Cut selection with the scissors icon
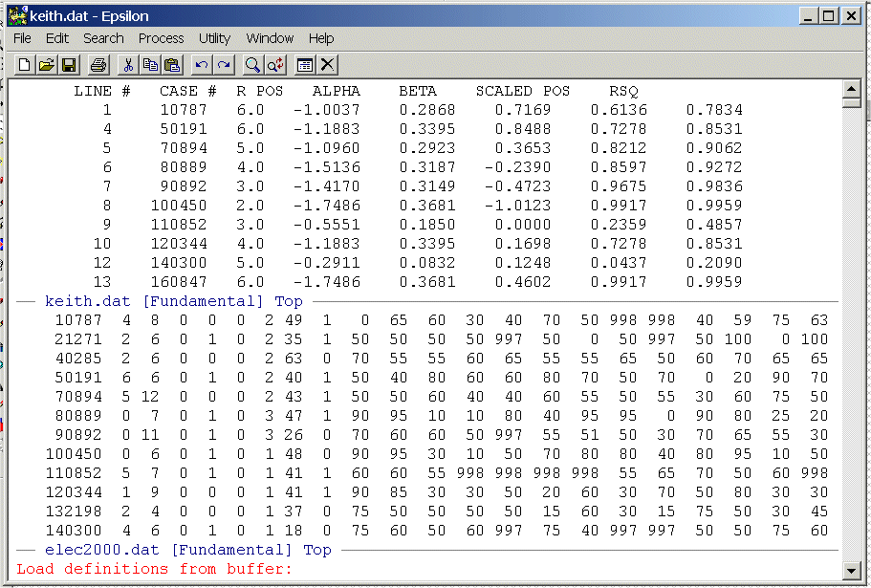 [x=128, y=65]
